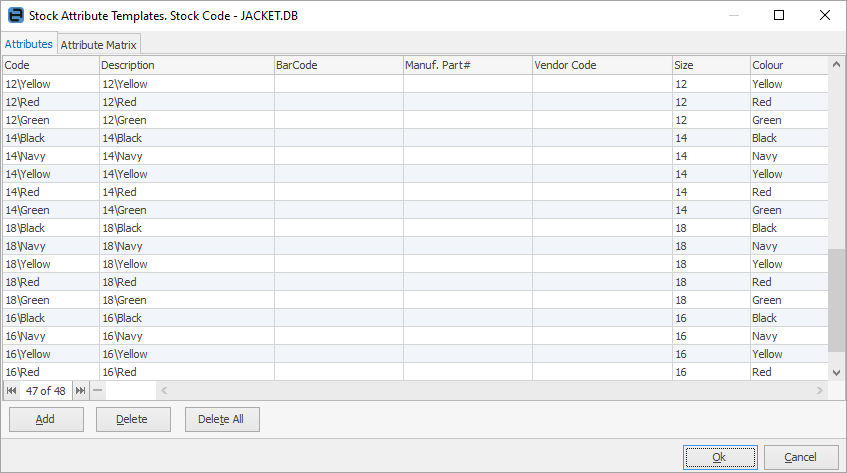Switch to the Attributes tab
The width and height of the screenshot is (847, 473).
tap(29, 44)
